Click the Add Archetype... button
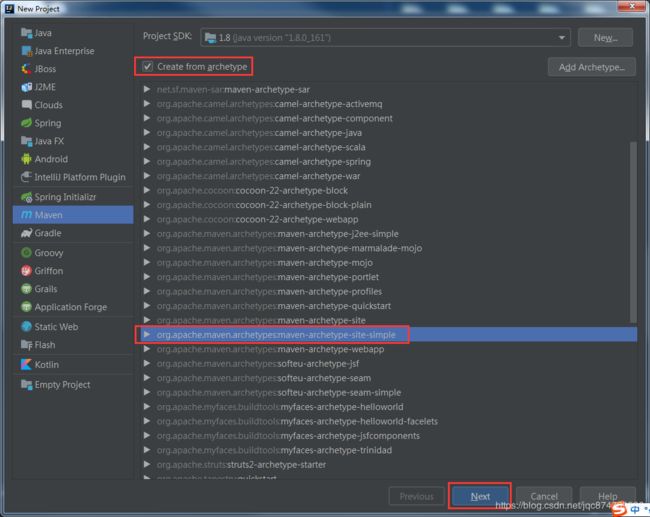 pyautogui.click(x=592, y=67)
